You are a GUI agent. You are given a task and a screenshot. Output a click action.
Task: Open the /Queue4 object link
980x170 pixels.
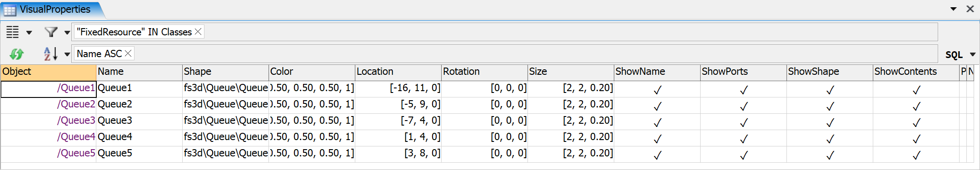click(76, 137)
